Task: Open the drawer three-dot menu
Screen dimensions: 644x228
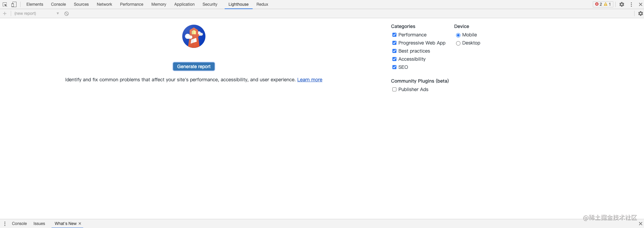Action: point(5,224)
